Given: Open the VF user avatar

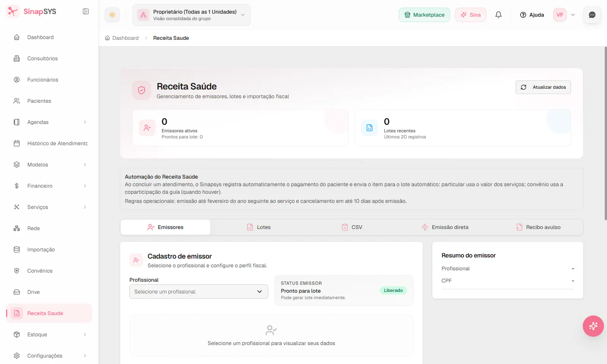Looking at the screenshot, I should (x=560, y=15).
